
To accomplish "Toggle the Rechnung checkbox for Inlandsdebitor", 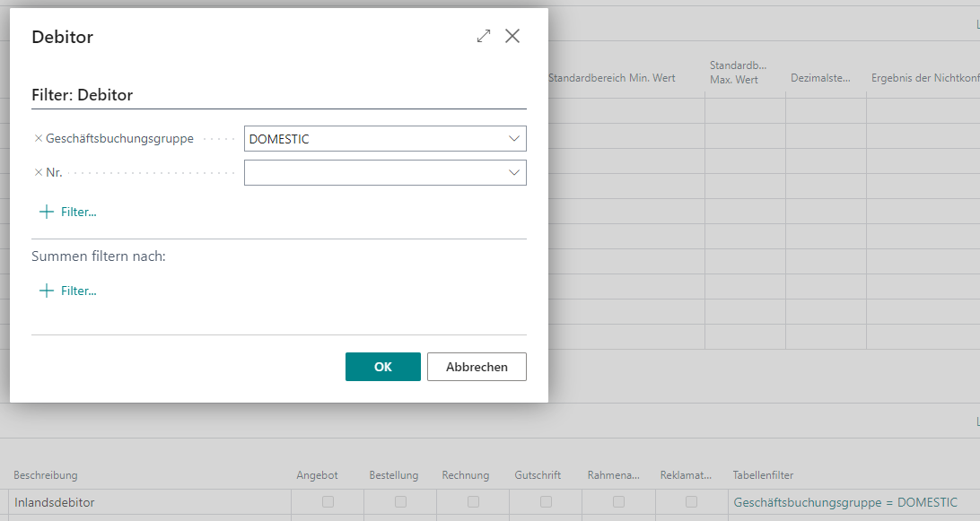I will (x=473, y=502).
